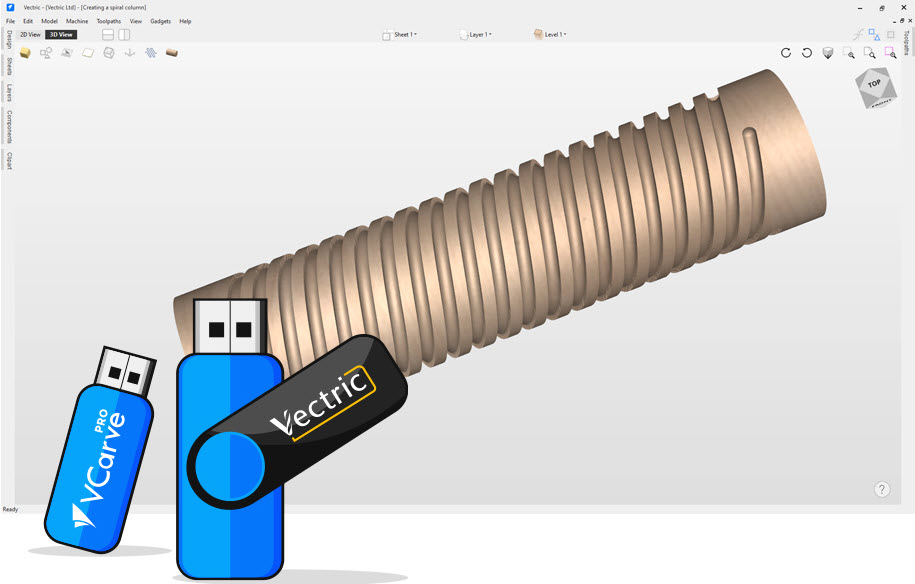Restore down the inner document window

click(x=902, y=20)
